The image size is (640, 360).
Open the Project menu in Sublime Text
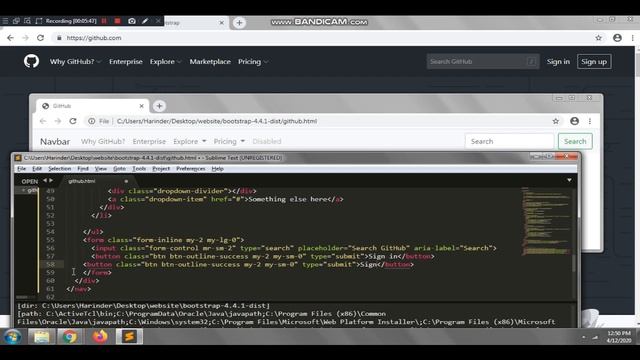161,169
